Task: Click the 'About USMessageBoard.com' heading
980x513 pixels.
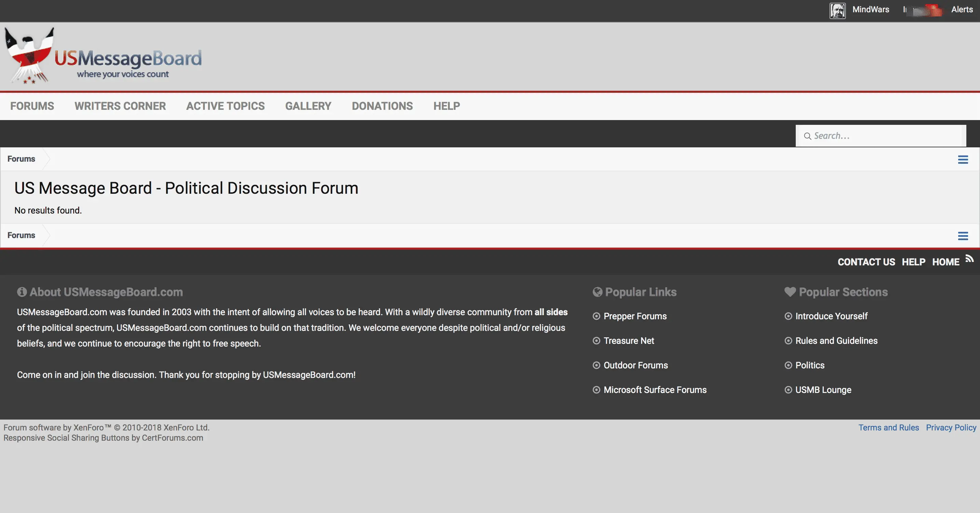Action: click(x=106, y=292)
